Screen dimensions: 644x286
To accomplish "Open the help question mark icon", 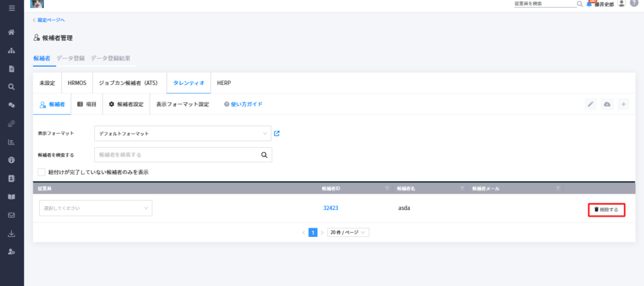I will [633, 3].
